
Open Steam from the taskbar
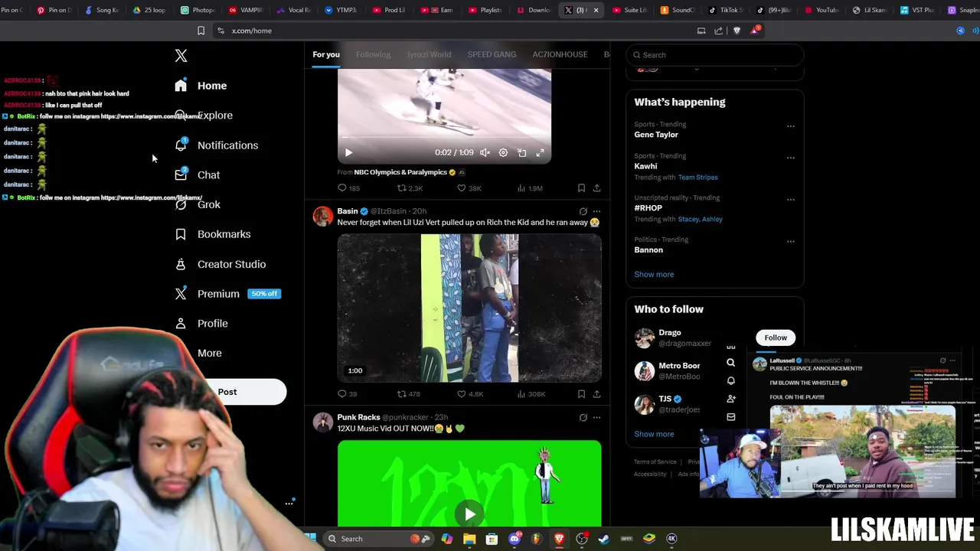pos(604,539)
